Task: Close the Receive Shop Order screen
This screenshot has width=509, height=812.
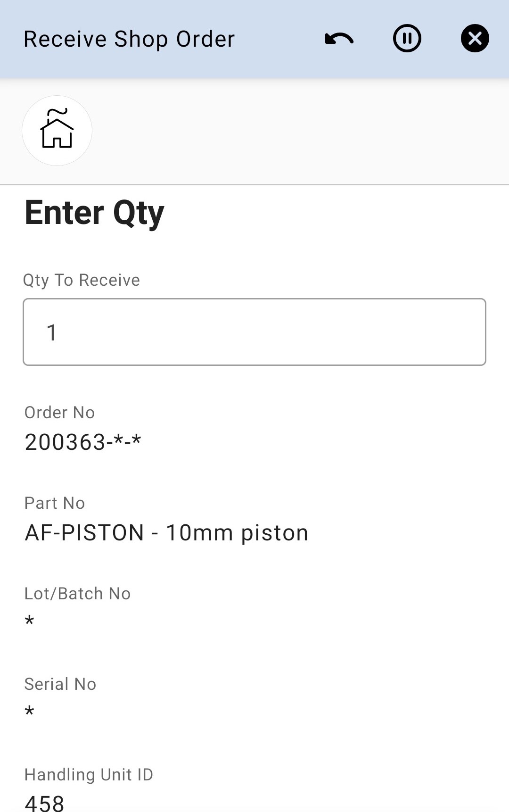Action: pos(475,38)
